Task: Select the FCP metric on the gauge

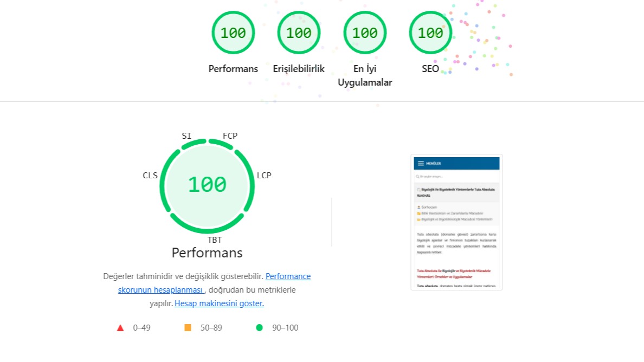Action: pyautogui.click(x=230, y=135)
